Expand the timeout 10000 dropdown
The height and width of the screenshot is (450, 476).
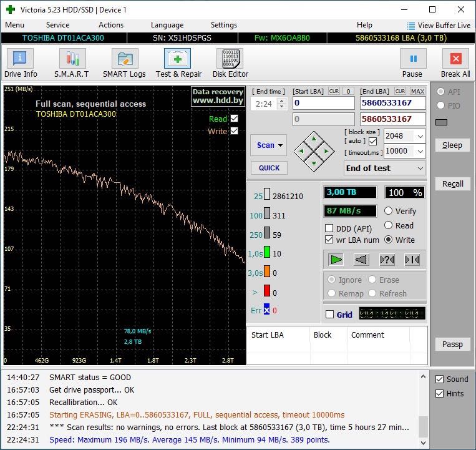[420, 151]
